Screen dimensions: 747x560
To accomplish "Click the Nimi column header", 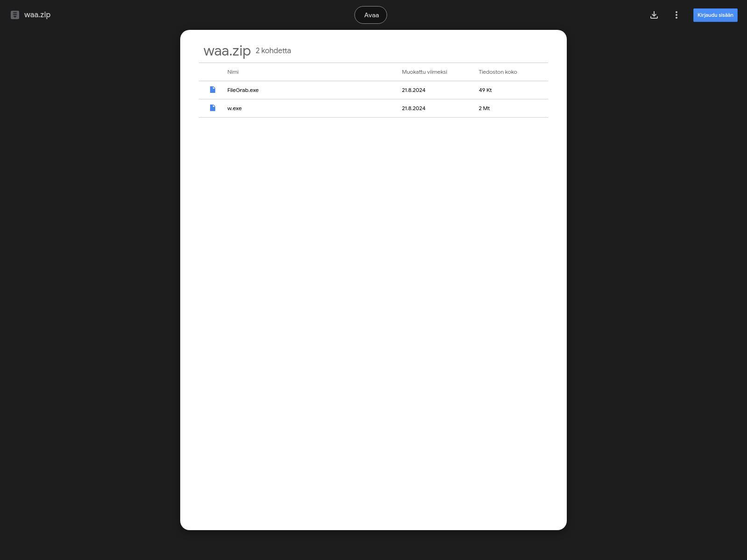I will tap(233, 72).
